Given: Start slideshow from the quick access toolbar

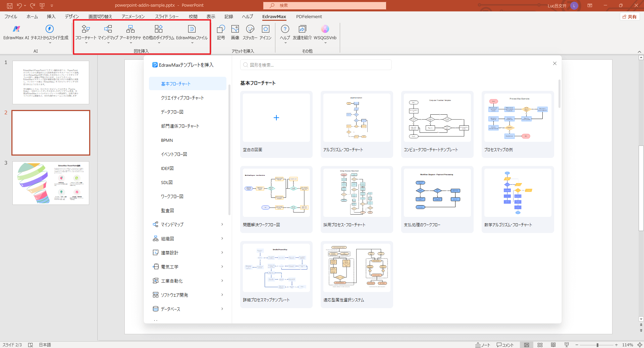Looking at the screenshot, I should [x=42, y=5].
